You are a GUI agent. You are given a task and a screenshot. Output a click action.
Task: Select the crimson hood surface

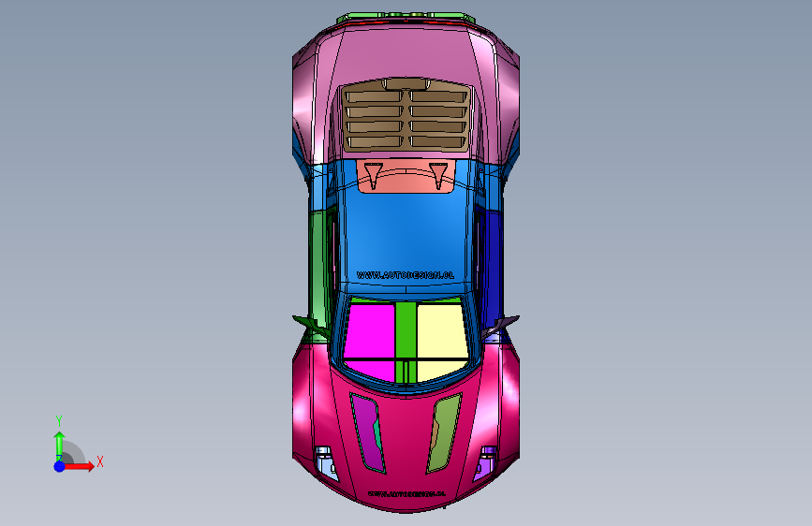[x=406, y=440]
